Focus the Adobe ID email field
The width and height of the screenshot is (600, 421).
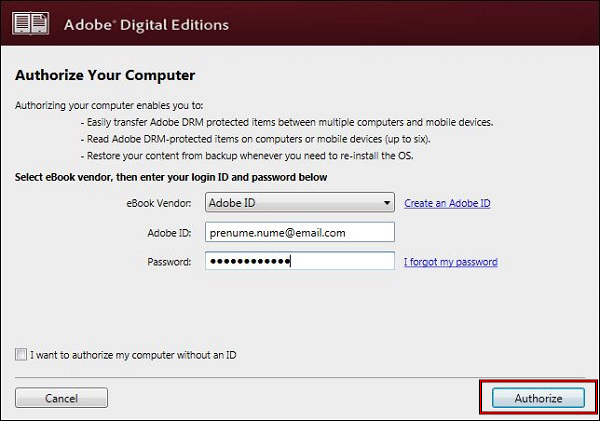click(300, 232)
